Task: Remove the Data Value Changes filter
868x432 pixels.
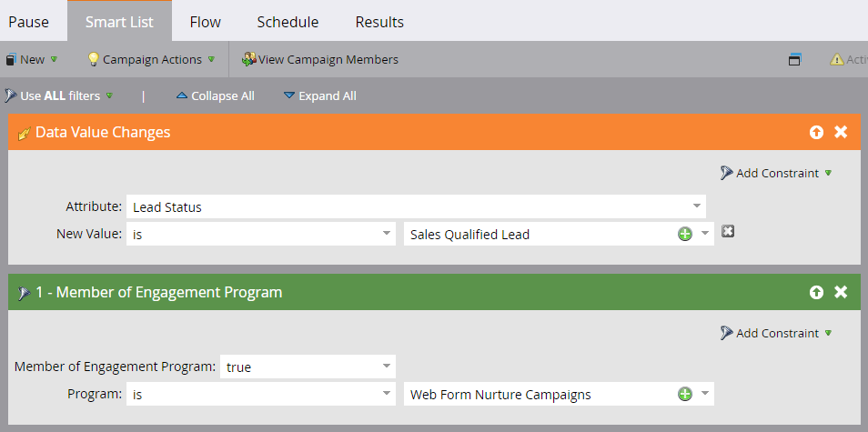Action: [841, 133]
